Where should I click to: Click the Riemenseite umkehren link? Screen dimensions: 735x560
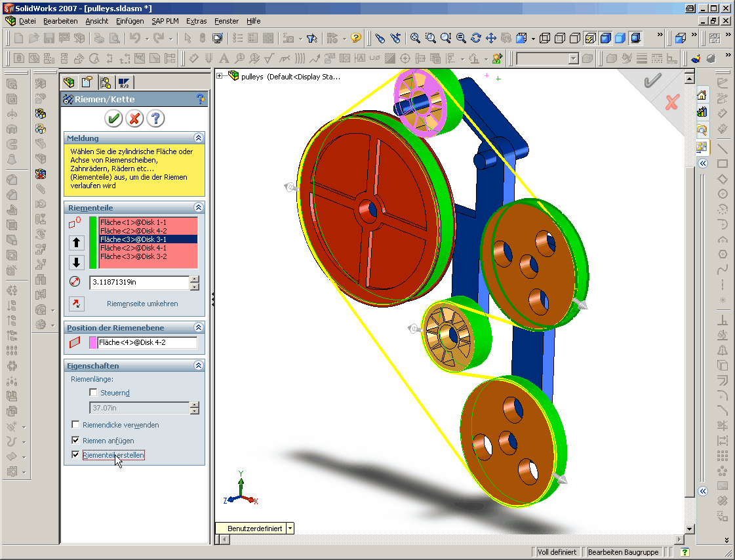pos(144,303)
